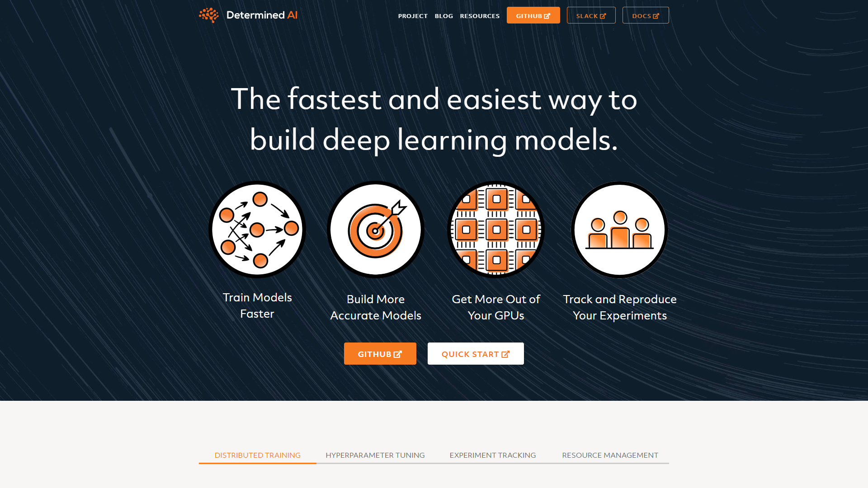Click the Docs external link icon
Viewport: 868px width, 488px height.
656,15
